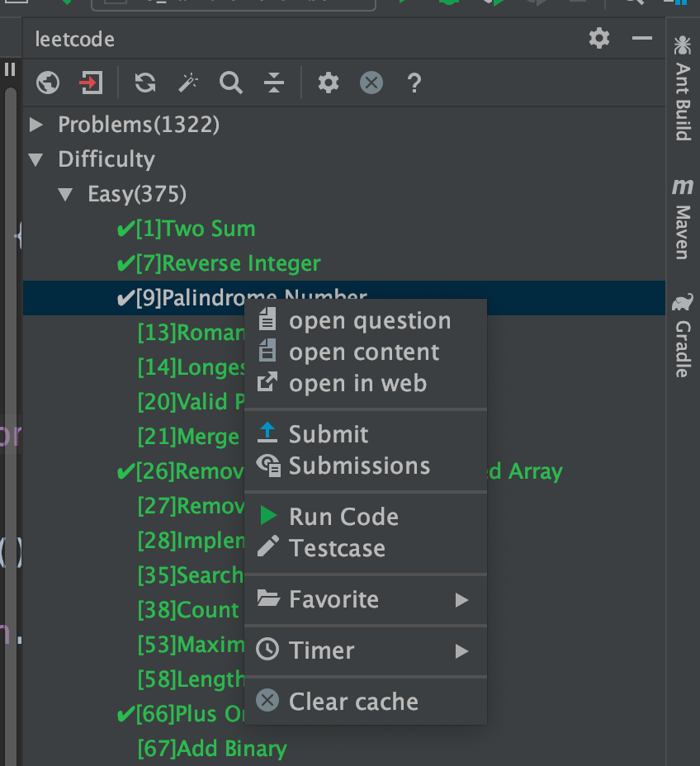Click the circled X clear icon in toolbar
Screen dimensions: 700x766
[371, 83]
